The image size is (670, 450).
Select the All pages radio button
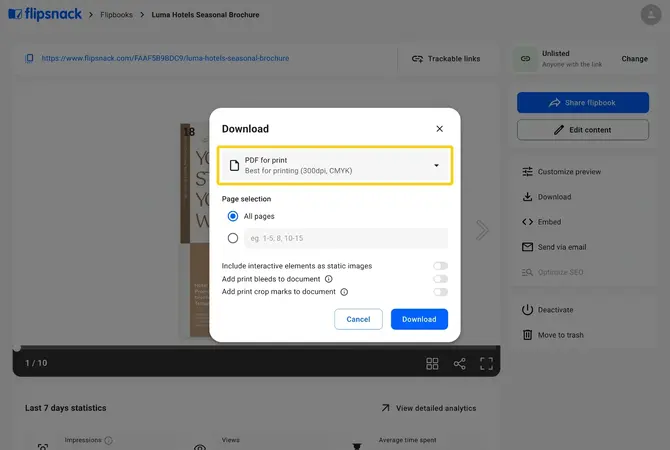coord(233,216)
